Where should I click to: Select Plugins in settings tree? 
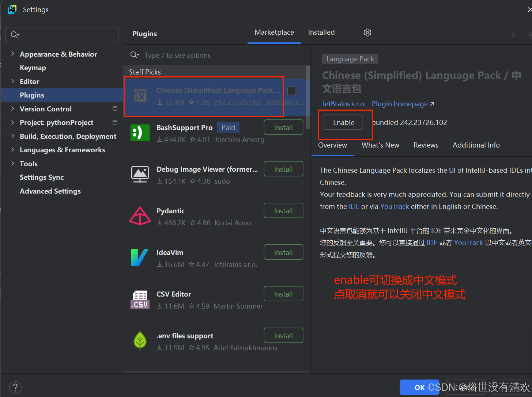(62, 95)
